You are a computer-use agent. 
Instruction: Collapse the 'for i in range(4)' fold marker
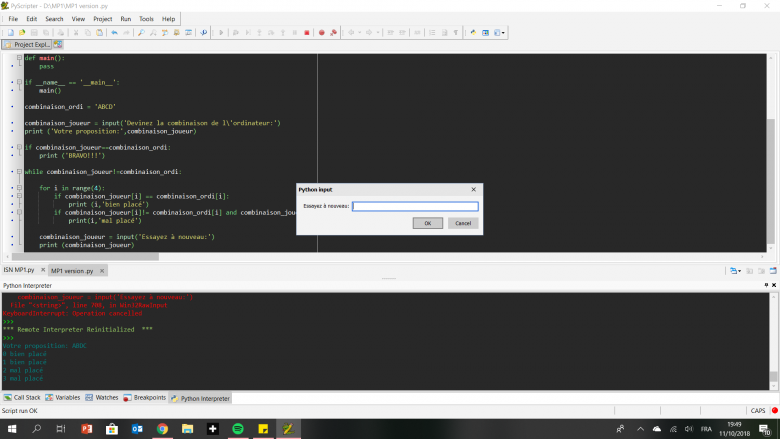18,188
